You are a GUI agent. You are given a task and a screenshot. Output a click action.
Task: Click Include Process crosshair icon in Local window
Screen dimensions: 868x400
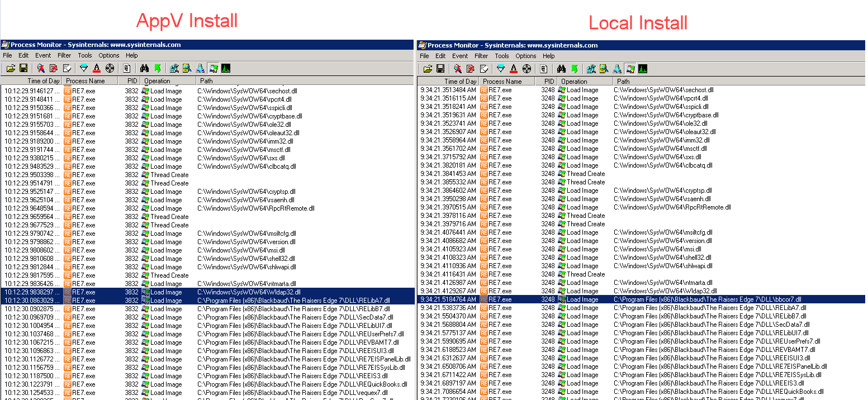coord(527,69)
